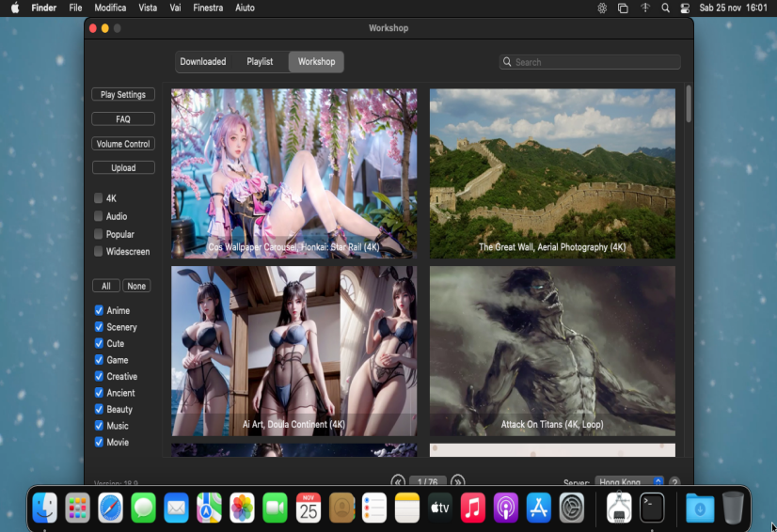Open Launchpad in the dock

click(x=77, y=508)
